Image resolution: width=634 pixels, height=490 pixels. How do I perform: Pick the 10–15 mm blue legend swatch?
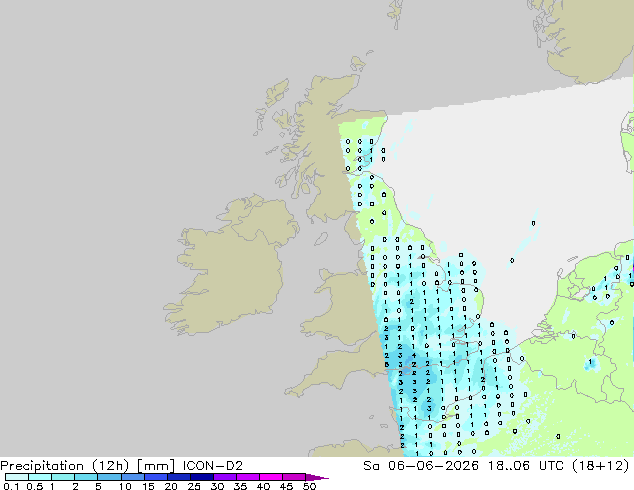tap(132, 477)
